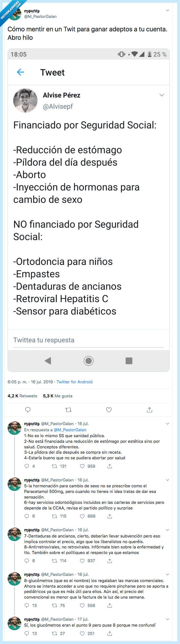Like the main tweet with the heart icon
This screenshot has width=180, height=644.
click(x=108, y=410)
